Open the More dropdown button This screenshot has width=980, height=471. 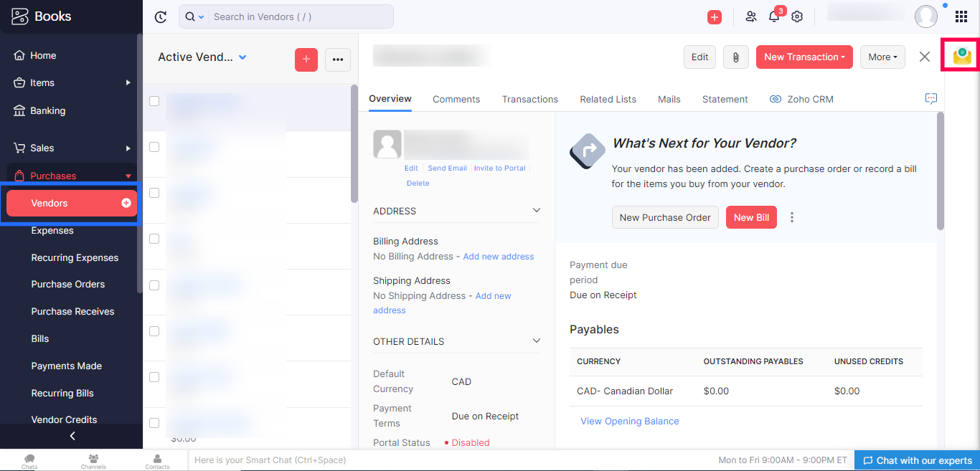[x=882, y=57]
